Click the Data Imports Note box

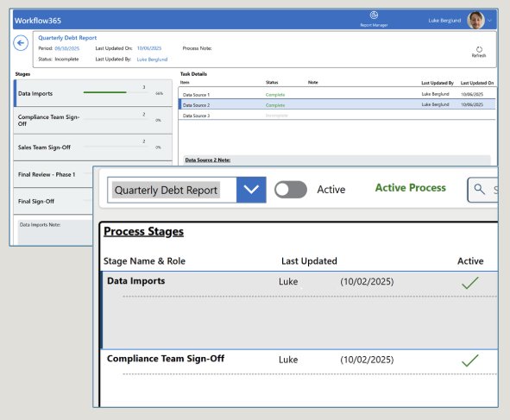coord(55,232)
